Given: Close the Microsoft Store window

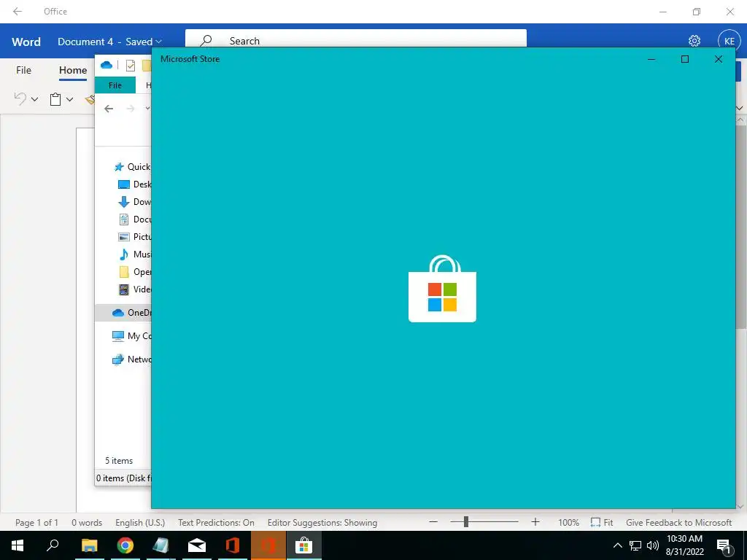Looking at the screenshot, I should tap(718, 59).
